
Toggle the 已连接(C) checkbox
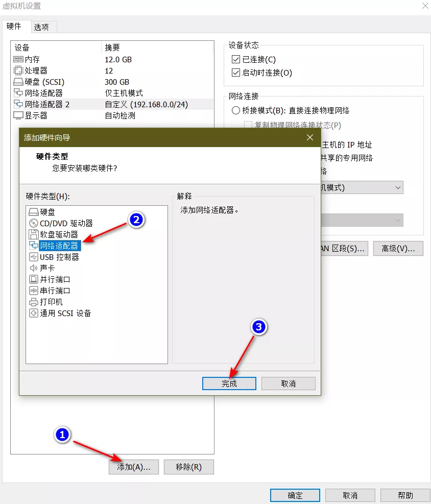point(236,60)
